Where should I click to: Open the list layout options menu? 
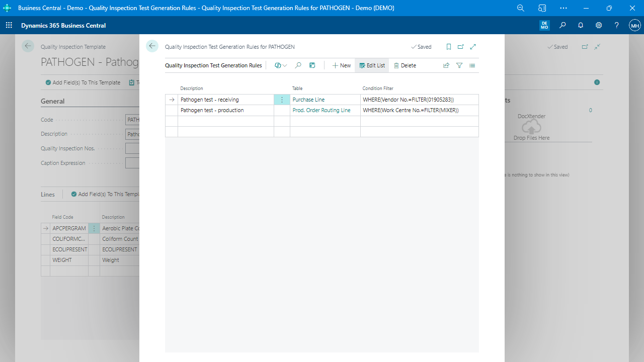point(472,65)
